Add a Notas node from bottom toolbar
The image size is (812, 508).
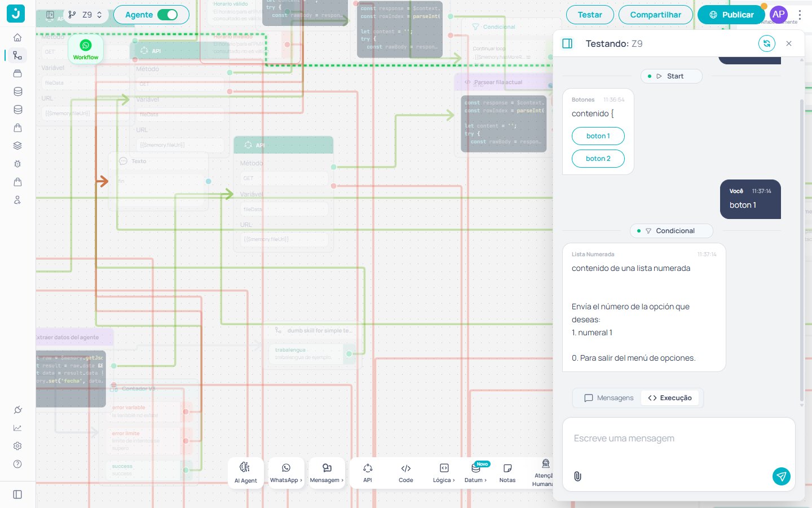[507, 473]
